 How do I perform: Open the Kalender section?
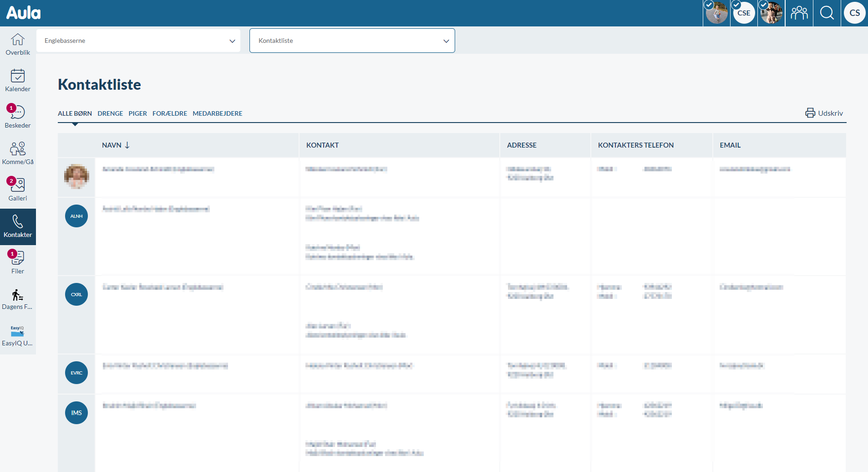pos(18,81)
